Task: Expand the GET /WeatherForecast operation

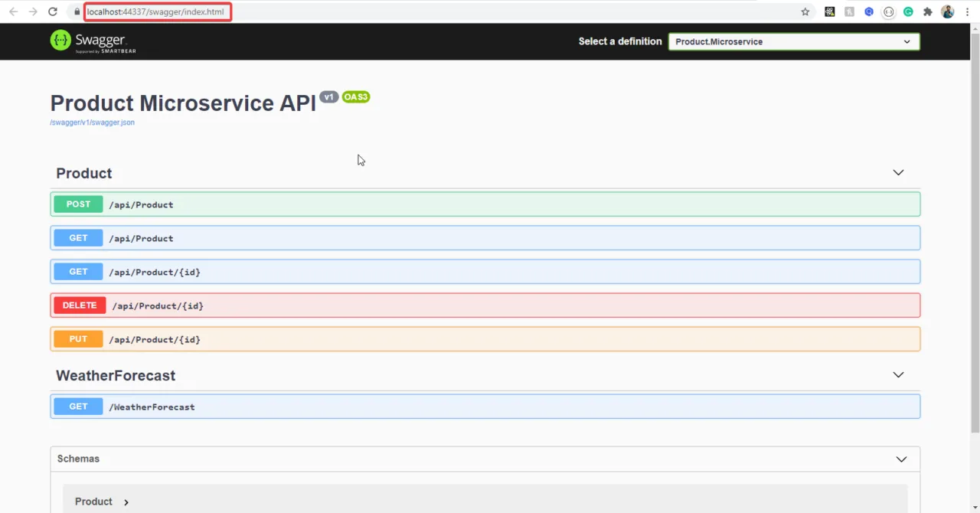Action: [x=485, y=407]
